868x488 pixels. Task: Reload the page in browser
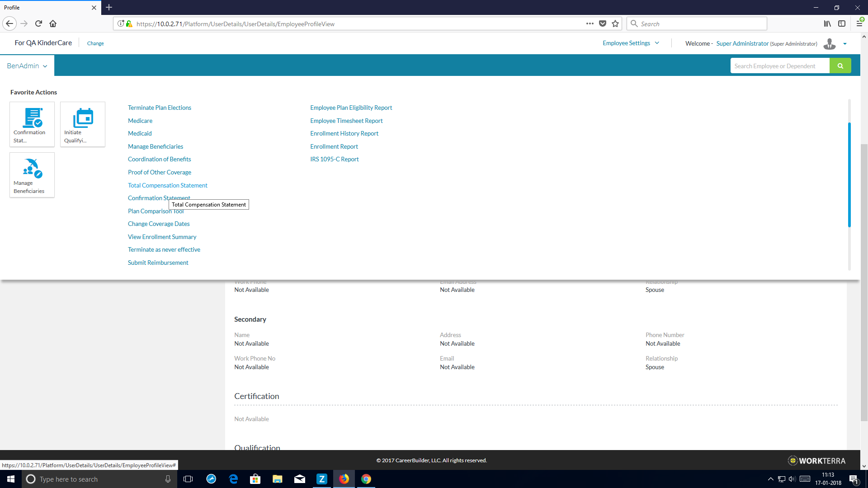(38, 23)
